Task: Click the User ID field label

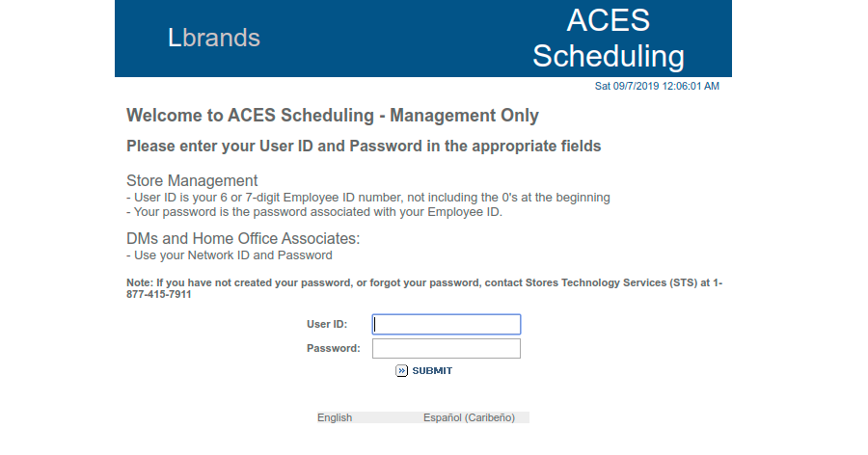Action: click(327, 325)
